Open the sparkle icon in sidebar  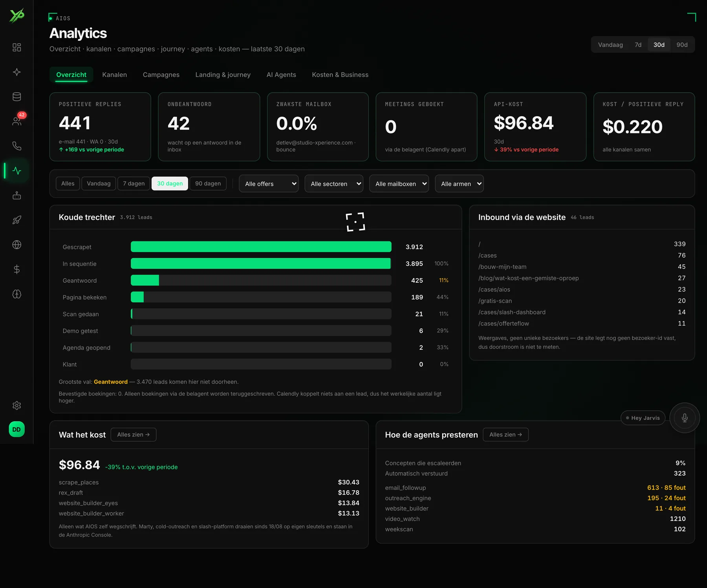click(16, 72)
